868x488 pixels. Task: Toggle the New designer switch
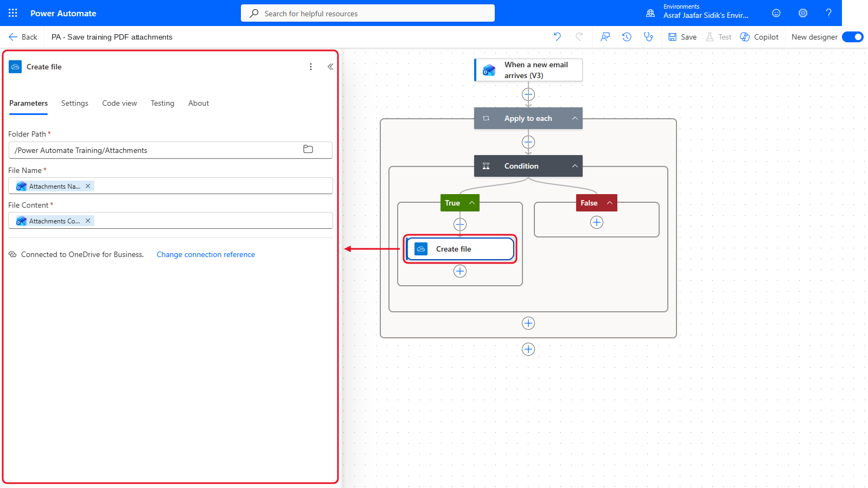pyautogui.click(x=853, y=37)
